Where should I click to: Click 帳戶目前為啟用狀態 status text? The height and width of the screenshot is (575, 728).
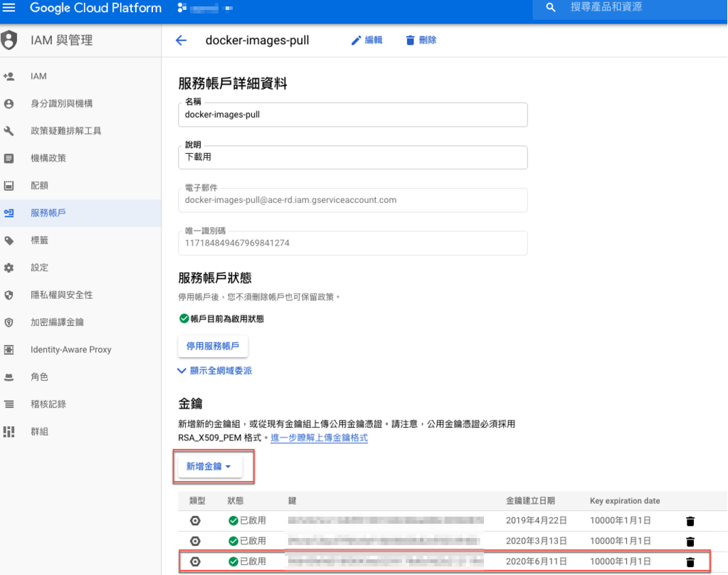227,319
